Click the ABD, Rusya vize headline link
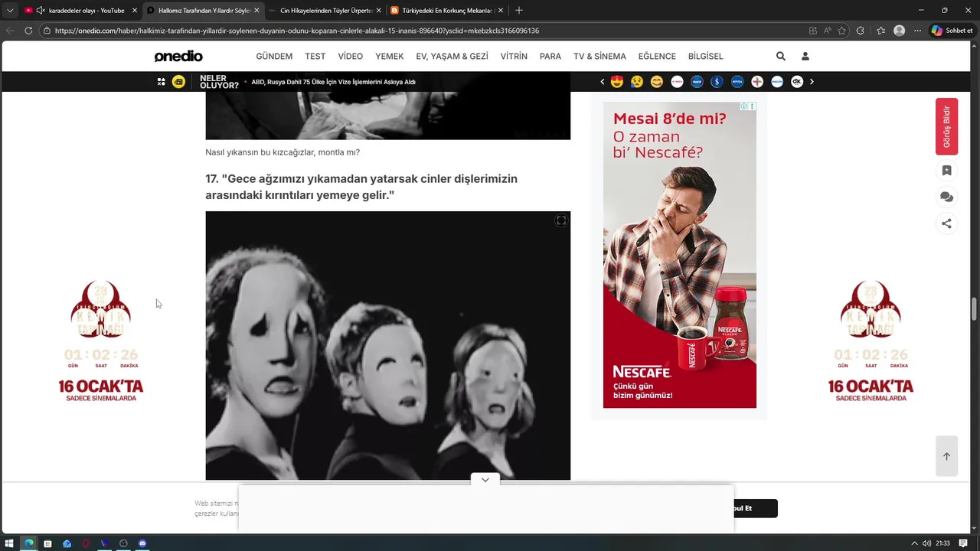This screenshot has width=980, height=551. click(333, 82)
